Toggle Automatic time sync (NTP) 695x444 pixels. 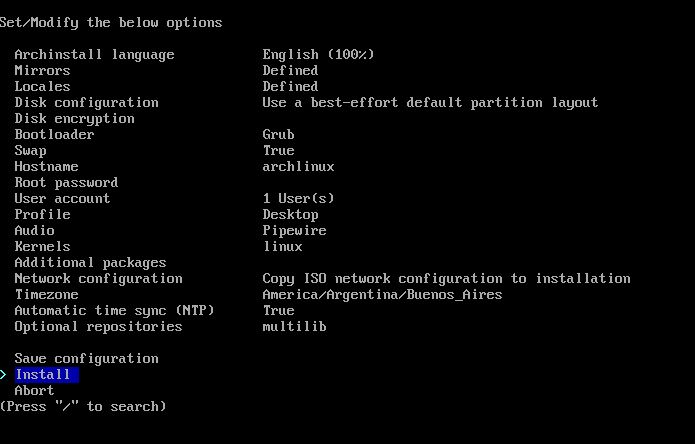(x=114, y=311)
